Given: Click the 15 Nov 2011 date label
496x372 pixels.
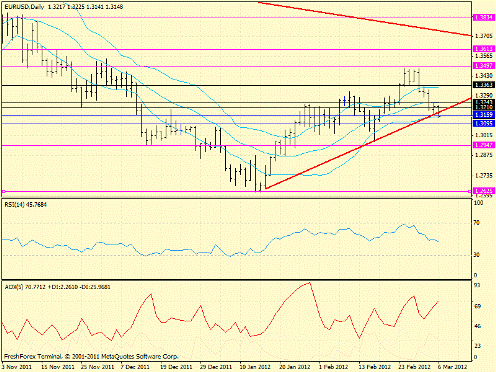Looking at the screenshot, I should (x=58, y=367).
